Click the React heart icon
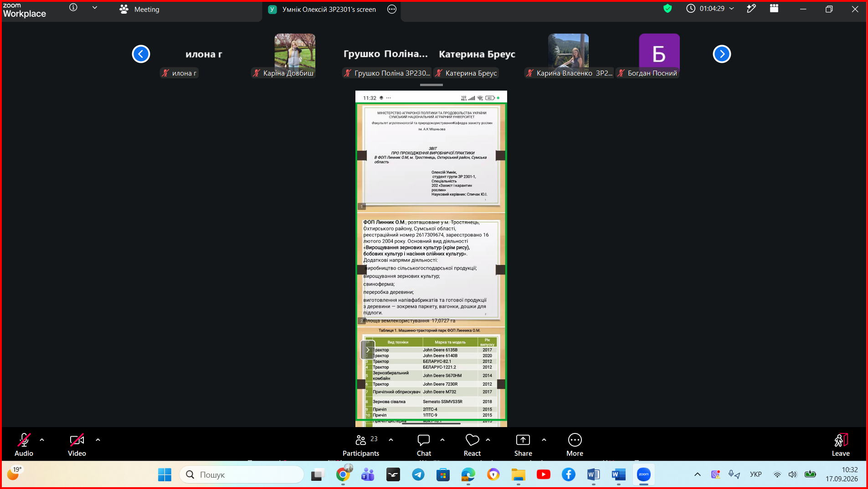 click(x=472, y=440)
